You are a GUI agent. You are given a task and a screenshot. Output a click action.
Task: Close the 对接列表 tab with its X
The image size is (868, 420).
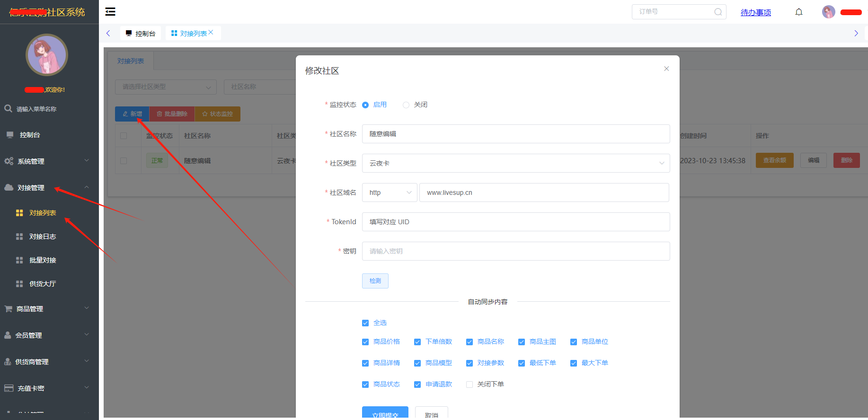(x=211, y=32)
